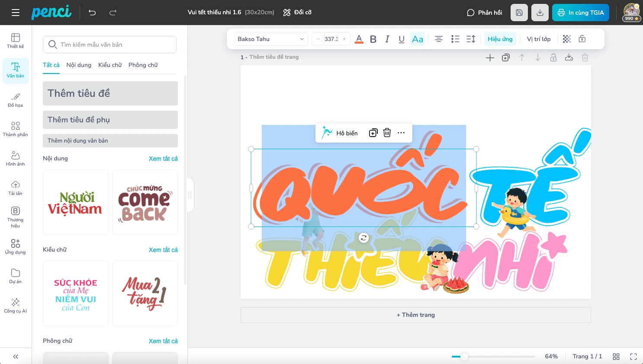Apply bulleted list formatting
Screen dimensions: 643x364
tap(455, 39)
